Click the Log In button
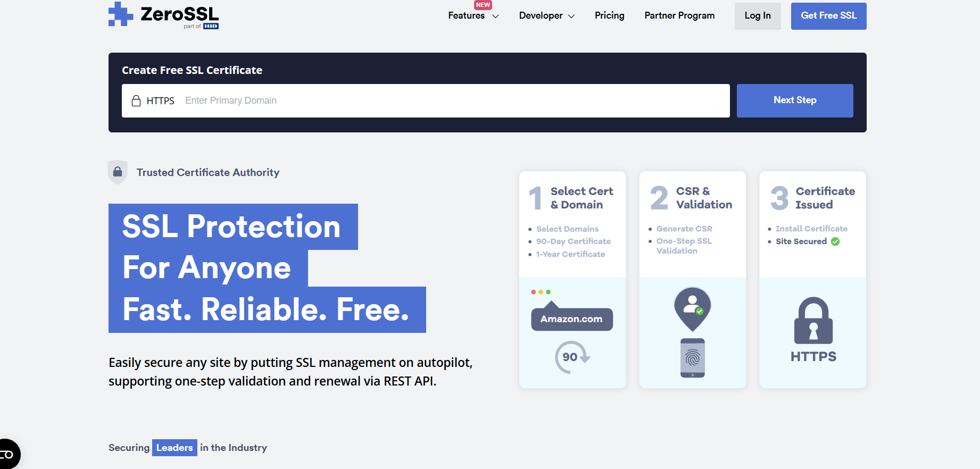Image resolution: width=980 pixels, height=469 pixels. coord(758,16)
